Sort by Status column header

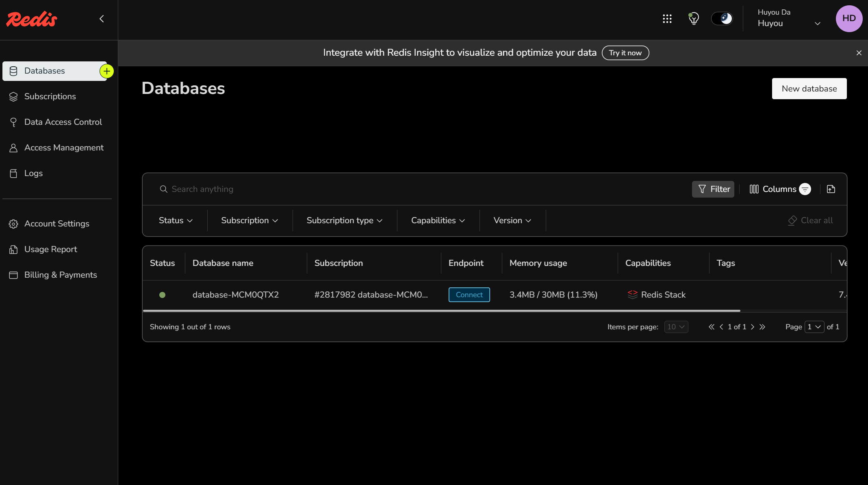pyautogui.click(x=163, y=263)
